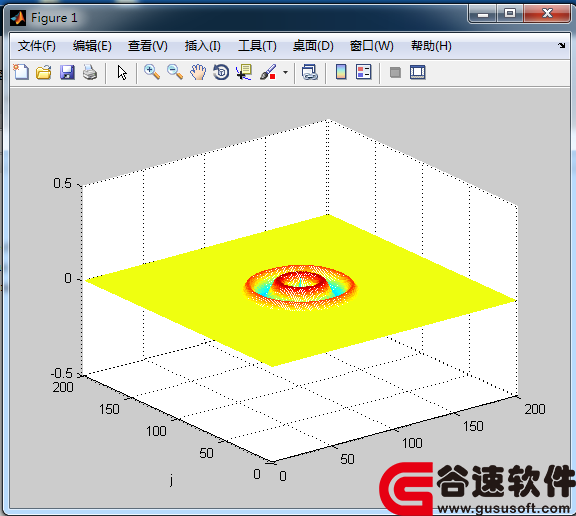Activate the Zoom Out magnifier tool

click(175, 72)
